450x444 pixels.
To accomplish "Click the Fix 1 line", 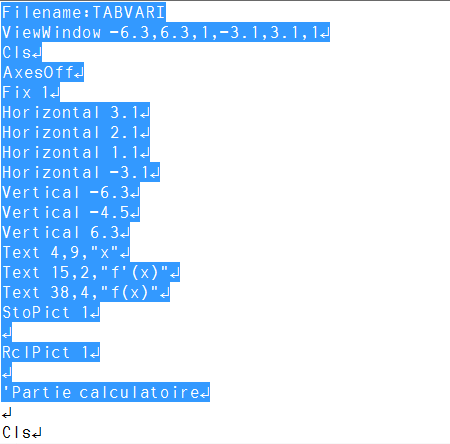I will click(x=31, y=92).
